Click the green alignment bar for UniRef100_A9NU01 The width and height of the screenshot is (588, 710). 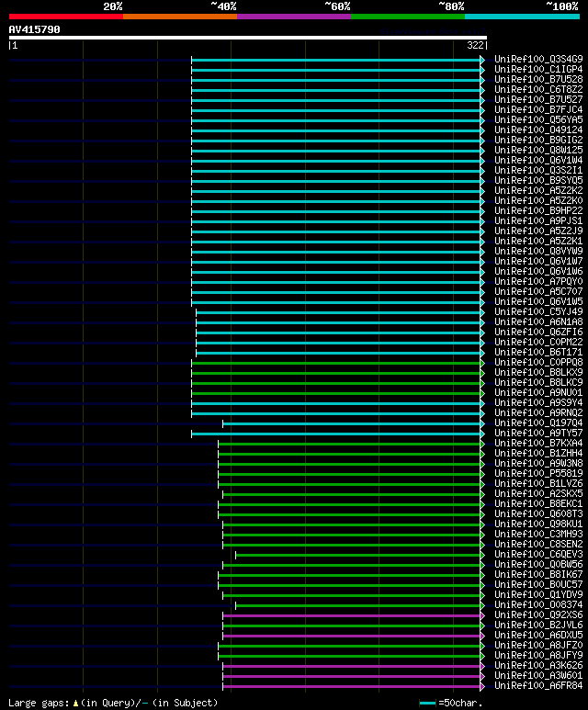click(337, 393)
